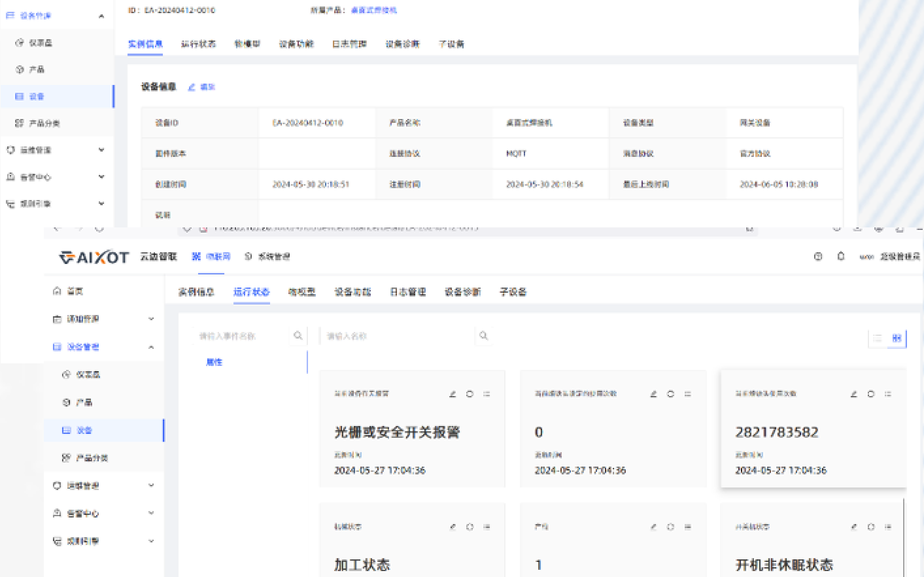The height and width of the screenshot is (577, 924).
Task: Open 系统管理 top navigation item
Action: [267, 257]
